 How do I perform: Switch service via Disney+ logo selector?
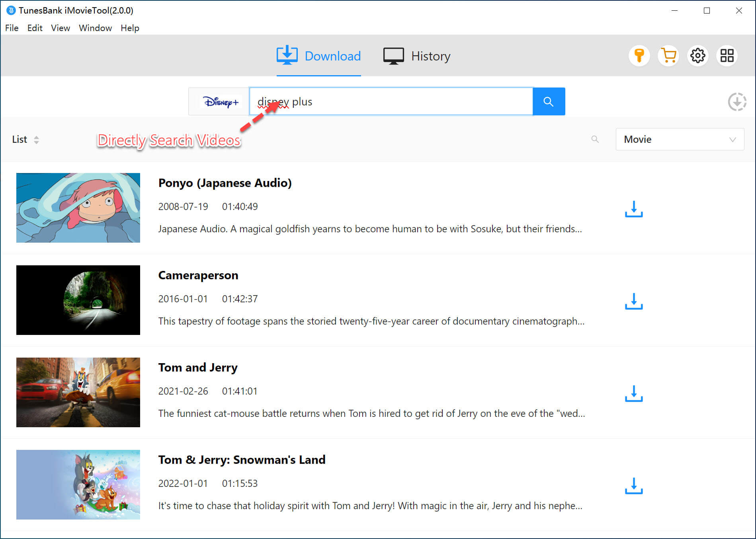pyautogui.click(x=221, y=102)
